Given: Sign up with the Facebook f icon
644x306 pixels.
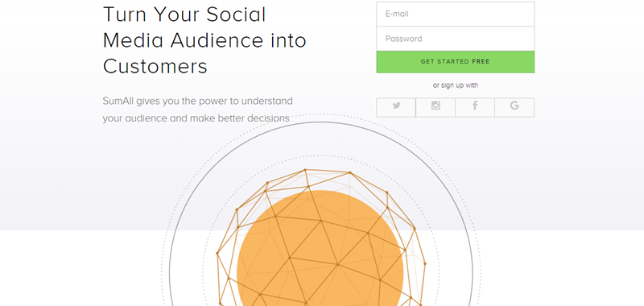Looking at the screenshot, I should point(475,107).
